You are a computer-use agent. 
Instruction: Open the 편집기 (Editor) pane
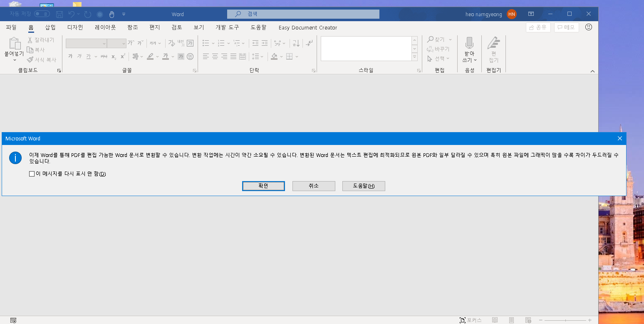[493, 46]
